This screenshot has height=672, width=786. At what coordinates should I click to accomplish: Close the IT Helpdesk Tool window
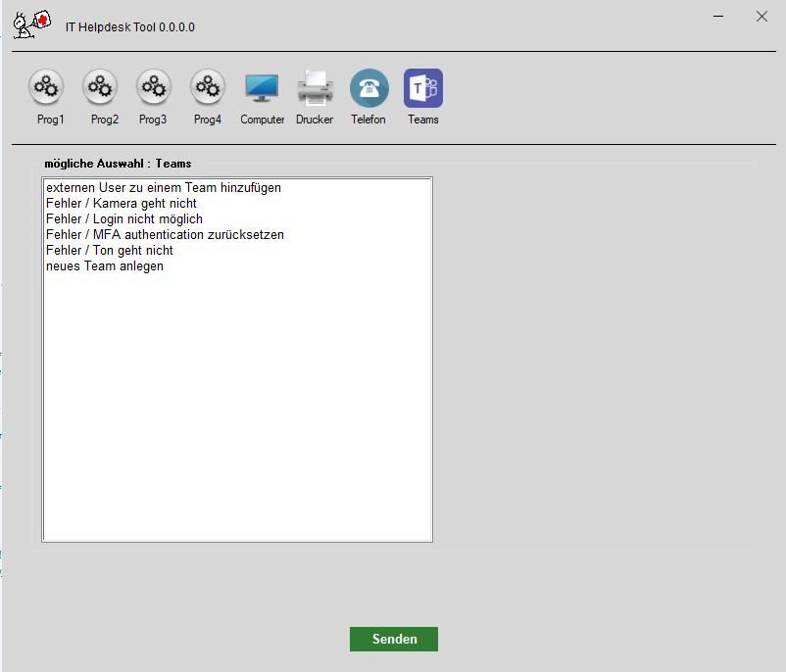click(761, 17)
